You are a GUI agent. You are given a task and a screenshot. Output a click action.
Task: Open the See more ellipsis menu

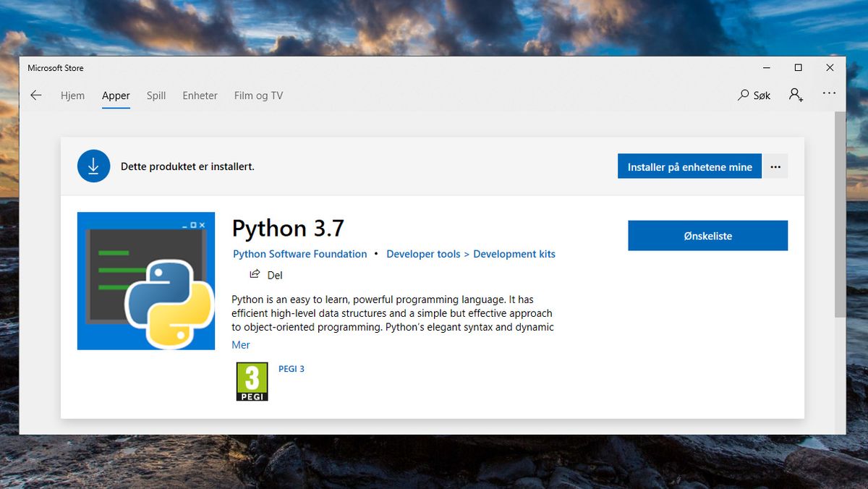[829, 93]
